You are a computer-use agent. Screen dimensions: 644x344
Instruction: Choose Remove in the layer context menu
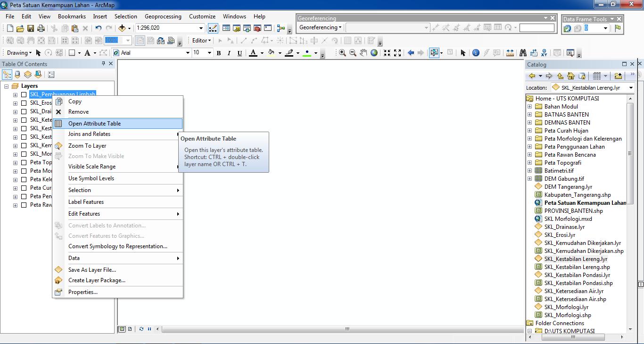pyautogui.click(x=118, y=112)
